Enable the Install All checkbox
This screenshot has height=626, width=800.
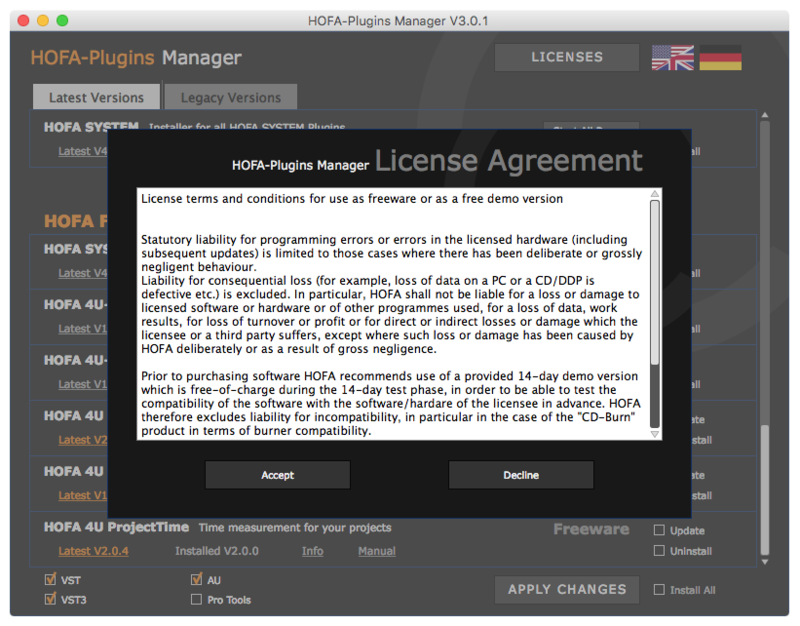coord(659,590)
